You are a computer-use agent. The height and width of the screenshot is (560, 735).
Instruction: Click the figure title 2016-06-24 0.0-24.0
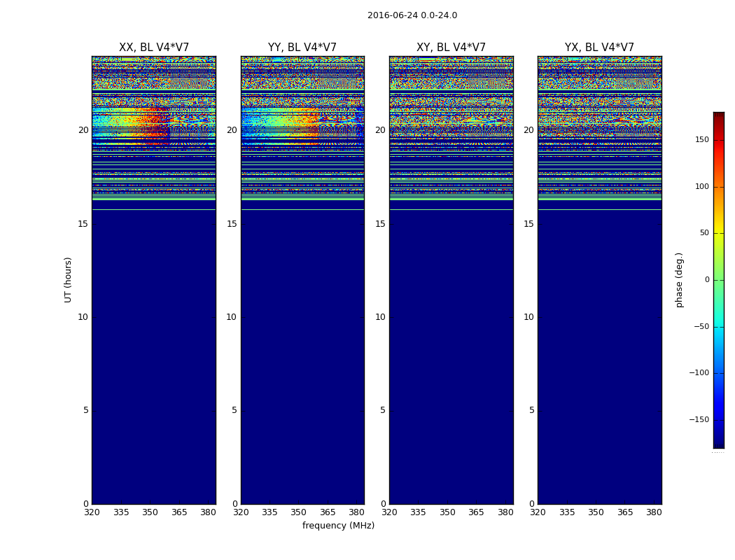pyautogui.click(x=412, y=15)
